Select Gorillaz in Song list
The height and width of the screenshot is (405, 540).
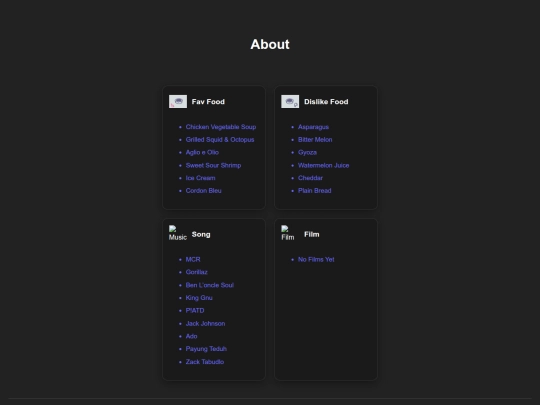click(196, 272)
